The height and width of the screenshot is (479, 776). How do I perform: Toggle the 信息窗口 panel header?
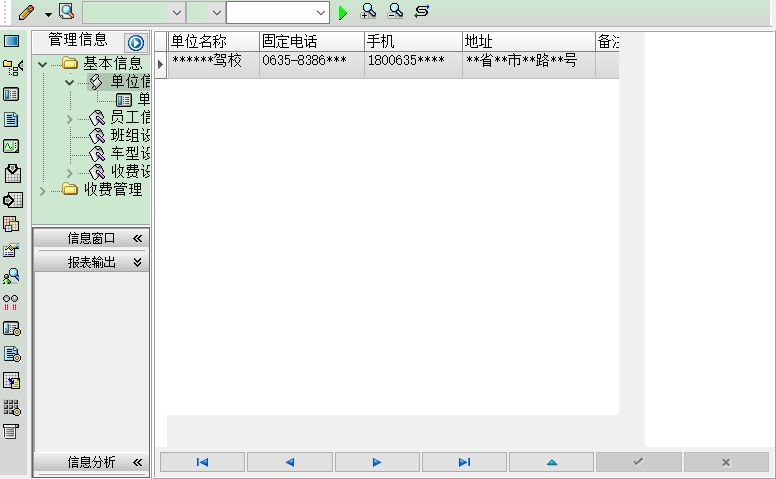pos(92,239)
